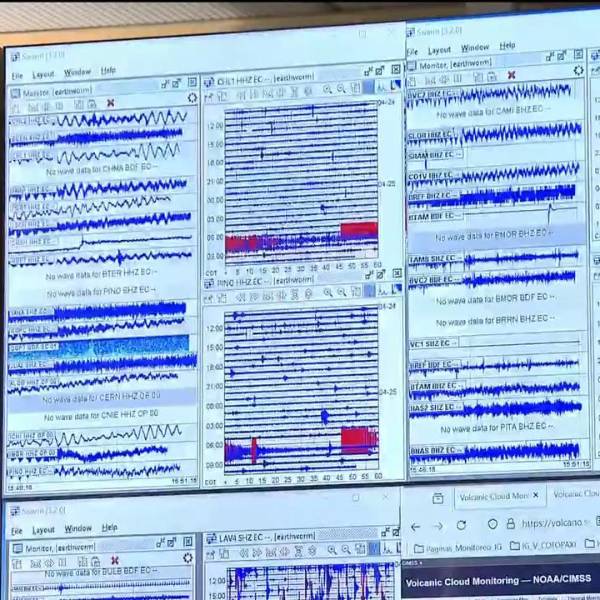
Task: Open the Layout menu in top-right Swarm window
Action: (439, 49)
